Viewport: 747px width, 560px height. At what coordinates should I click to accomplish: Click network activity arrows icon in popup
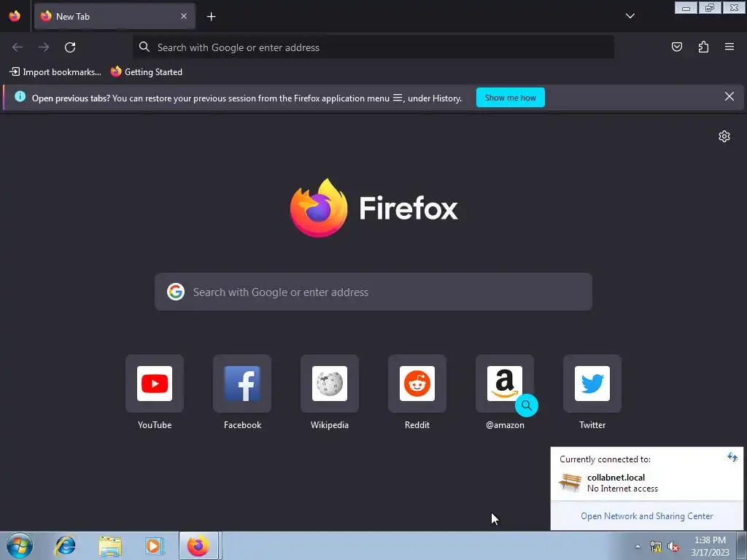(732, 458)
